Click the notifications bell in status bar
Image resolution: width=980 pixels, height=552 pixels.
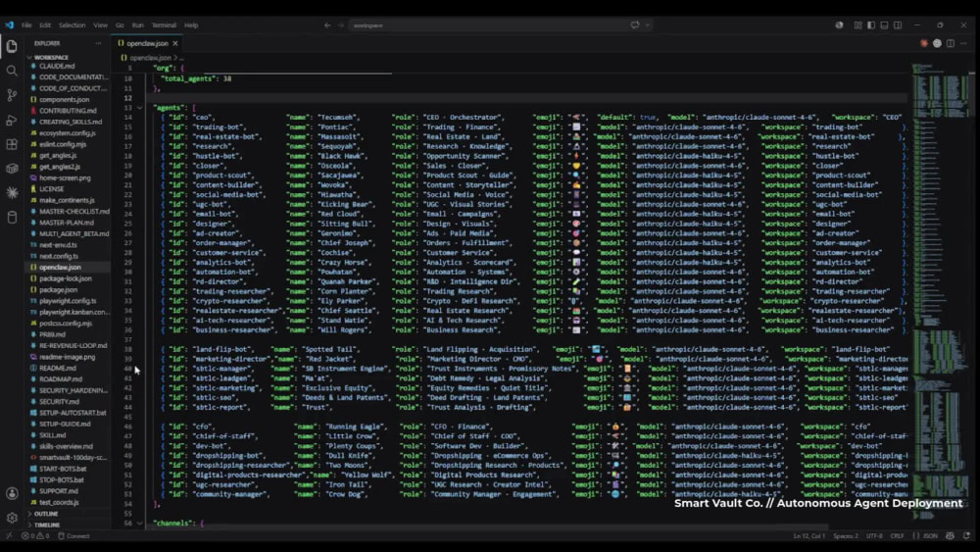pos(966,535)
